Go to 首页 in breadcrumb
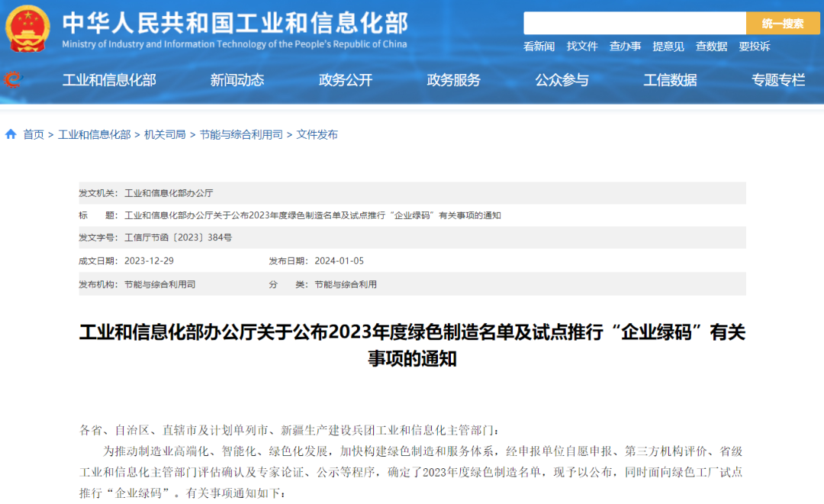This screenshot has width=824, height=504. coord(34,135)
